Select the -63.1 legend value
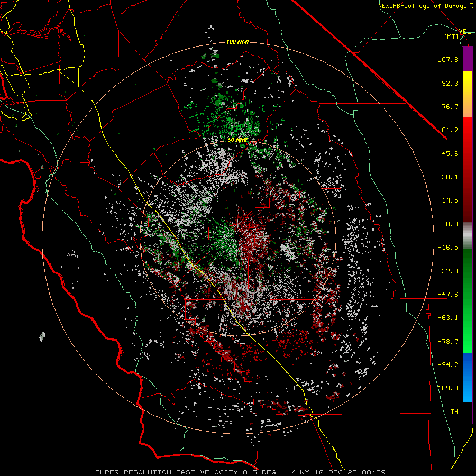 [448, 318]
